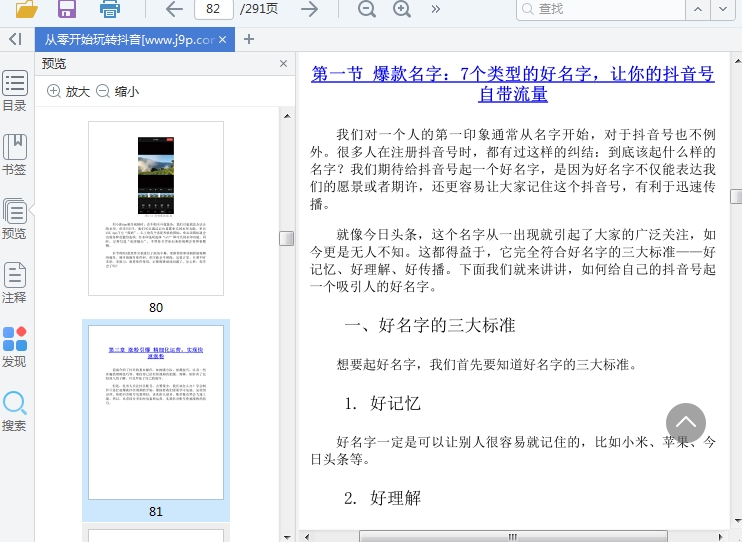Click the open file folder icon

(26, 10)
